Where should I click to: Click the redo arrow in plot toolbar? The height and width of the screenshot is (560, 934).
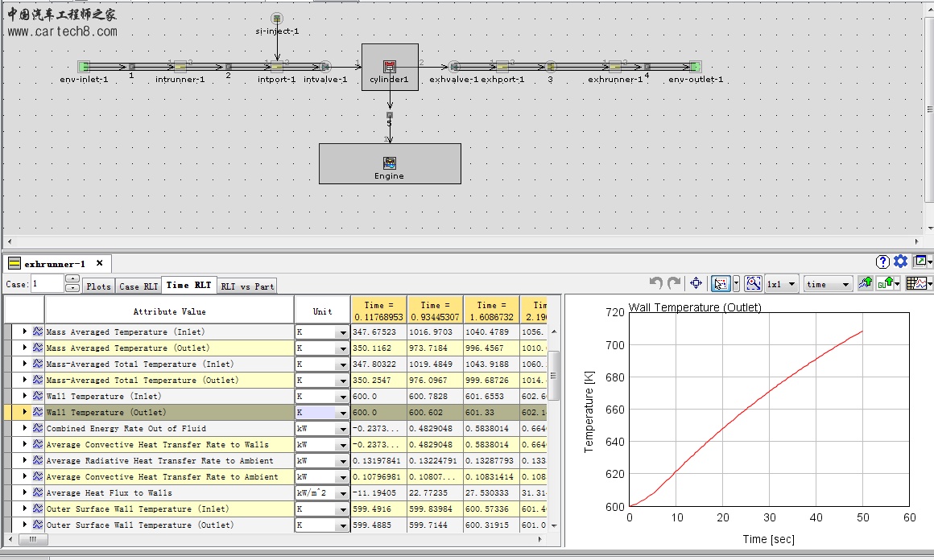click(674, 283)
